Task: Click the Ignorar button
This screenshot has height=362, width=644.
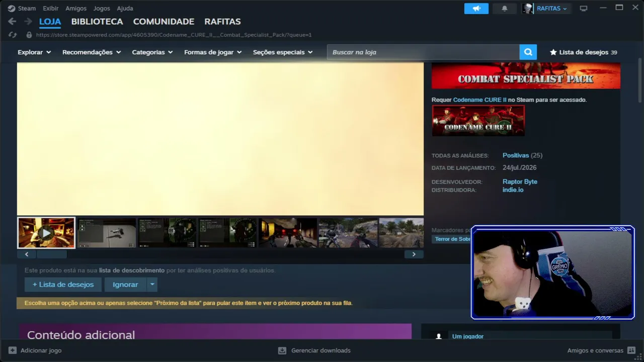Action: (x=125, y=285)
